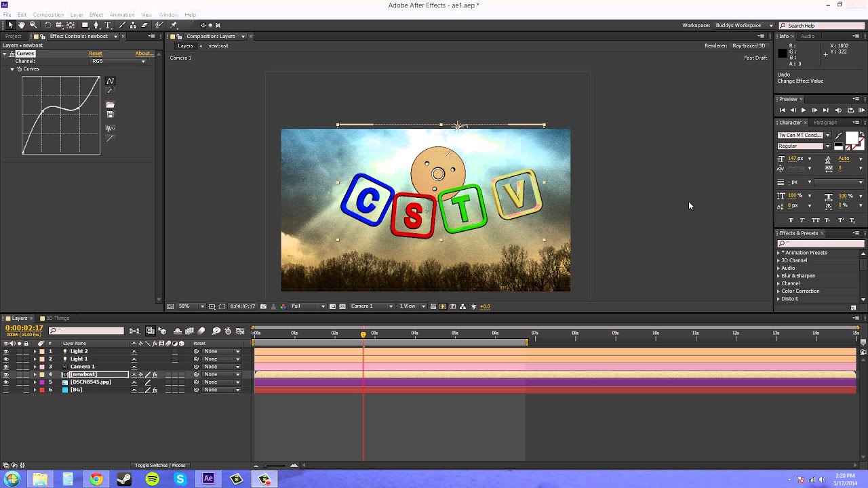Open the 50% magnification dropdown
This screenshot has height=488, width=868.
(x=191, y=306)
